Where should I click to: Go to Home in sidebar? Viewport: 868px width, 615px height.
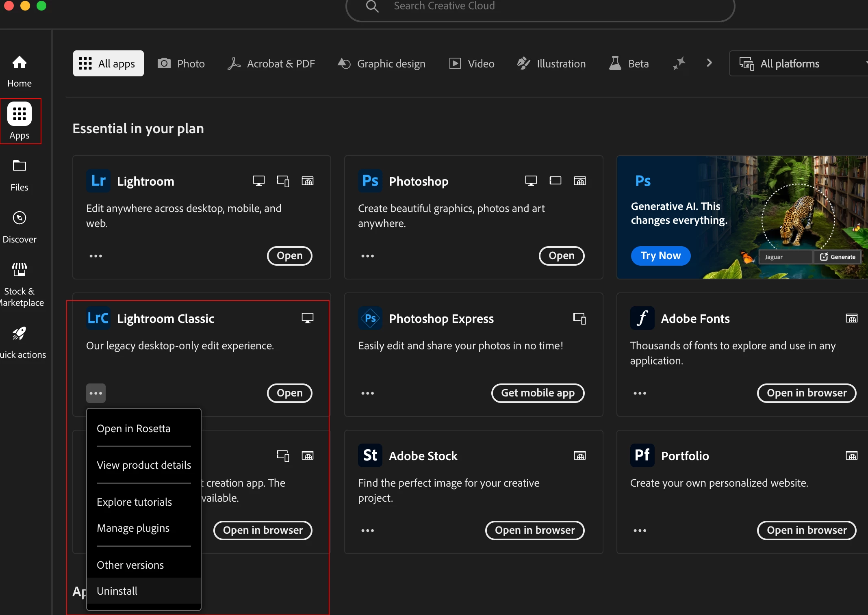pos(19,71)
